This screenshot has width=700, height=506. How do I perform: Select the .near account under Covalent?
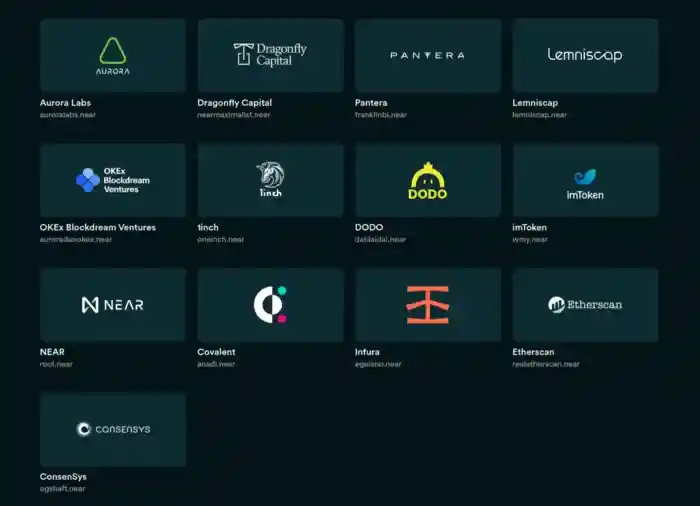coord(216,364)
